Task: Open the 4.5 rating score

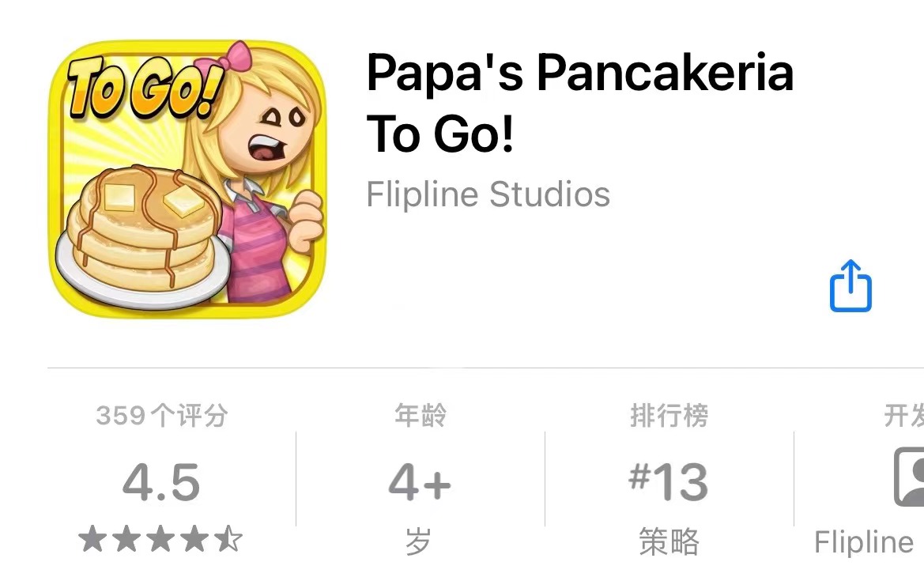Action: [161, 482]
